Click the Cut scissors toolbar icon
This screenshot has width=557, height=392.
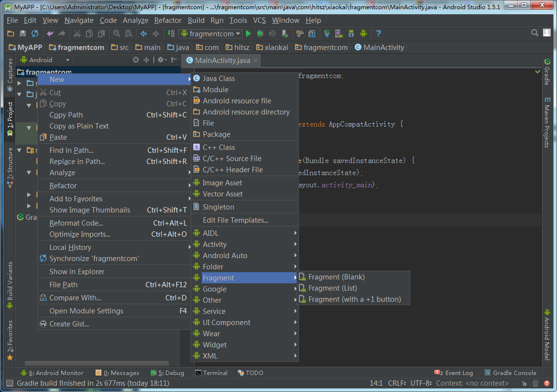click(x=77, y=34)
